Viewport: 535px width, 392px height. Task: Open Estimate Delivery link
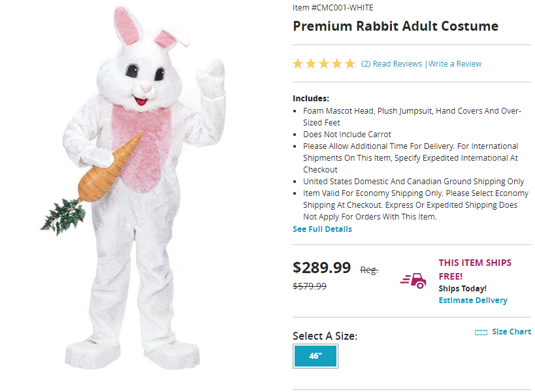point(473,301)
